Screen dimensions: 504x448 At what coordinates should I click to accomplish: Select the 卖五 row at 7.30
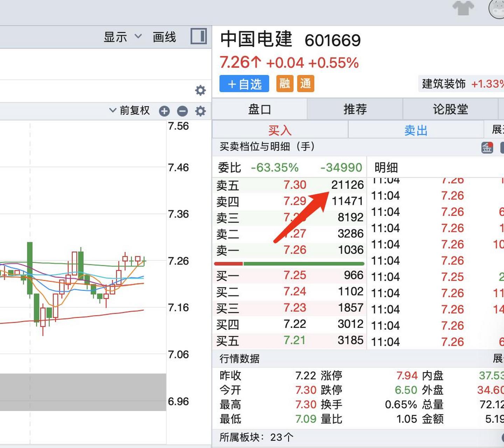[290, 185]
